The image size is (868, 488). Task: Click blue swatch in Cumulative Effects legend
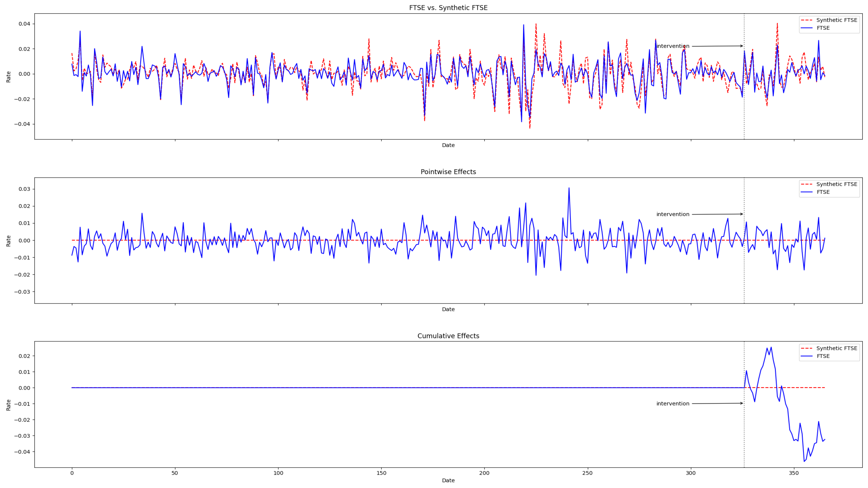(x=807, y=356)
